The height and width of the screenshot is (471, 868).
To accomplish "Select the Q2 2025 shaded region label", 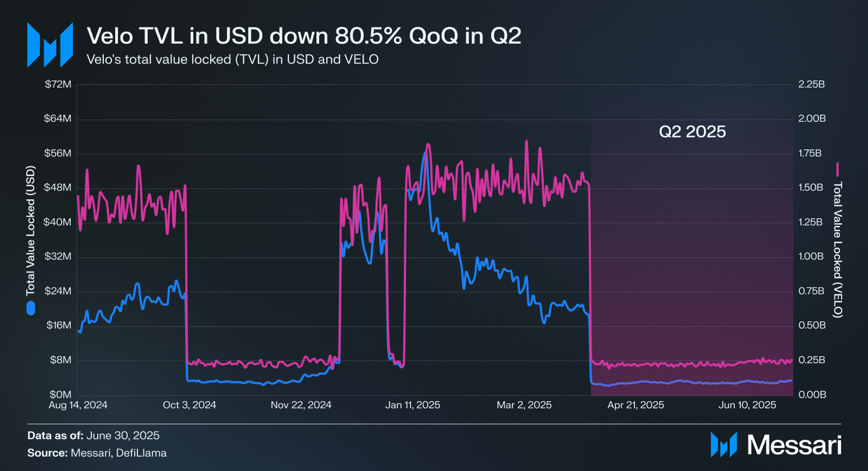I will coord(692,132).
